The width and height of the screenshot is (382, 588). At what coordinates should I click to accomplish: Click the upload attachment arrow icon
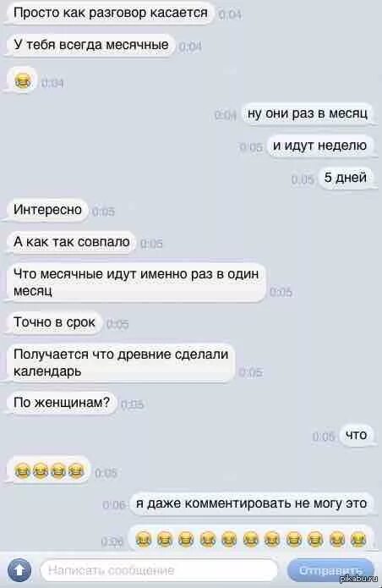(x=19, y=569)
